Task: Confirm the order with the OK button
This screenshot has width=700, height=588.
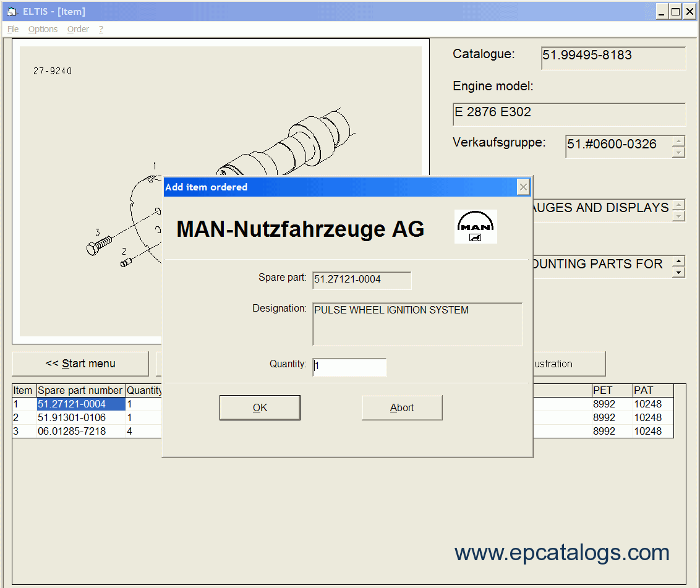Action: pyautogui.click(x=260, y=407)
